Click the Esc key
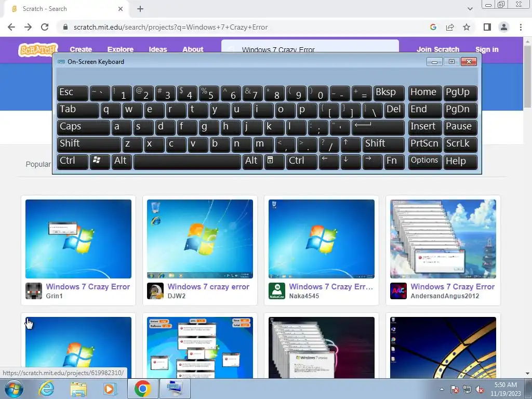The width and height of the screenshot is (532, 399). 73,93
